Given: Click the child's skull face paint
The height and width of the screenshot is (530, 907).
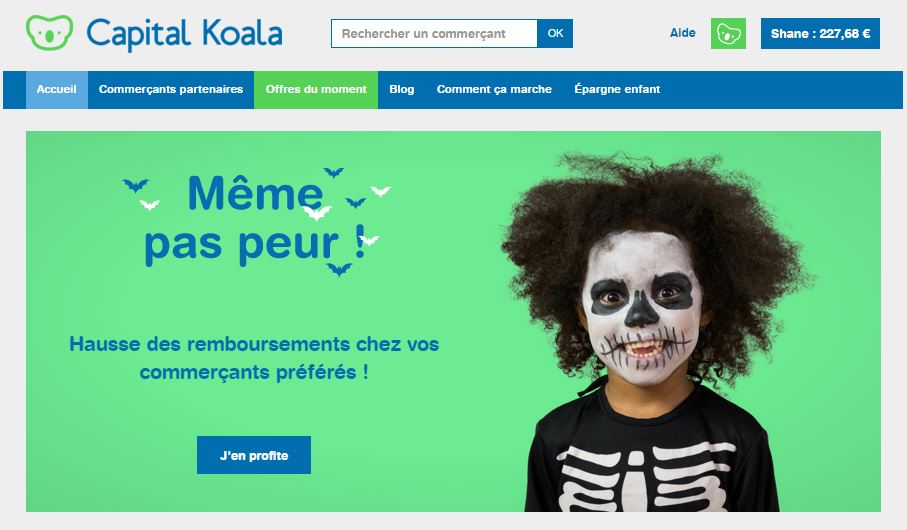Looking at the screenshot, I should tap(642, 312).
